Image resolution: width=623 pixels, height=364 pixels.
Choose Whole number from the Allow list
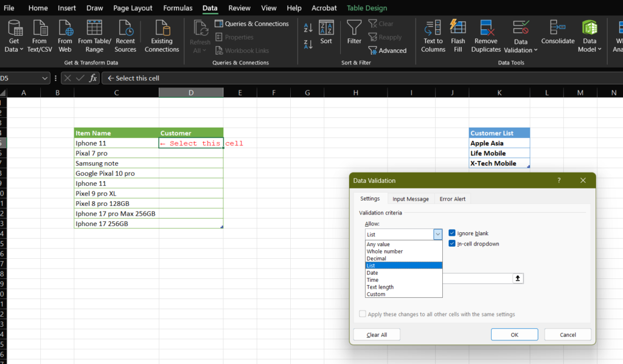pos(385,252)
